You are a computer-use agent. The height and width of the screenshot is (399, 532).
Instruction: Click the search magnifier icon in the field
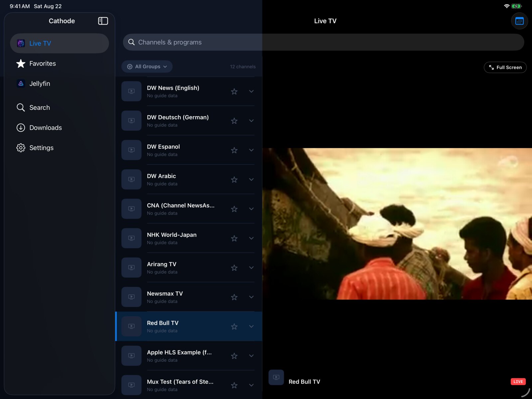point(131,42)
